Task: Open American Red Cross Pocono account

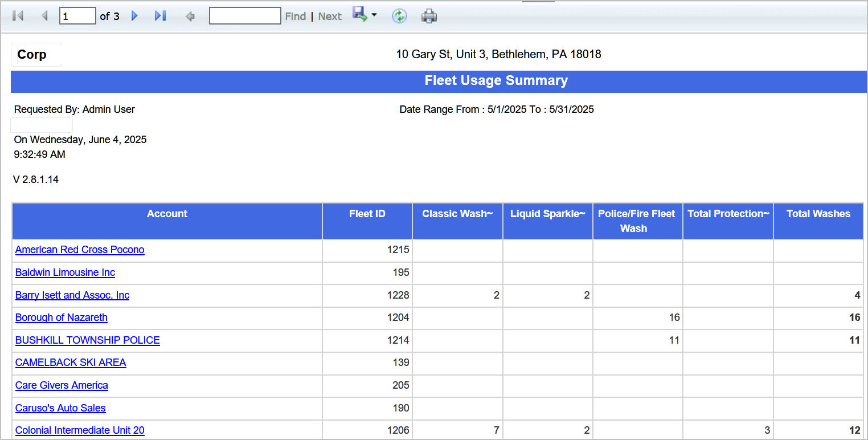Action: [80, 250]
